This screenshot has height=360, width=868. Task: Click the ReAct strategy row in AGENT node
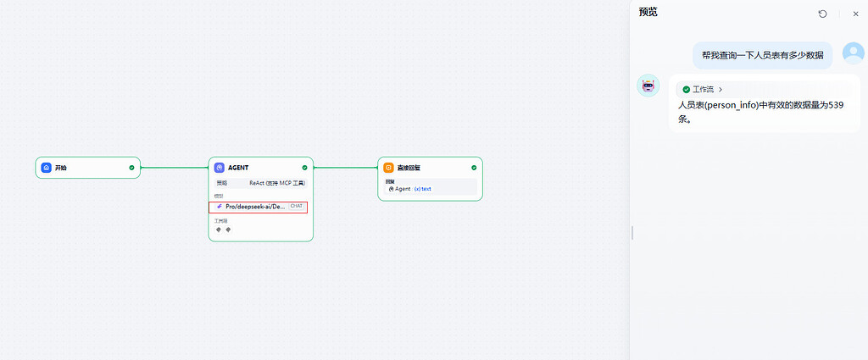click(x=261, y=183)
